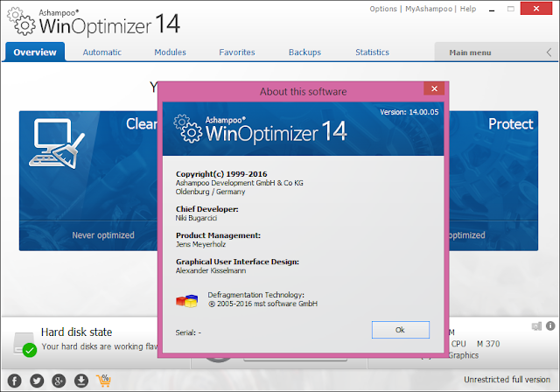The width and height of the screenshot is (560, 392).
Task: Open the Twitter icon in footer
Action: tap(37, 381)
